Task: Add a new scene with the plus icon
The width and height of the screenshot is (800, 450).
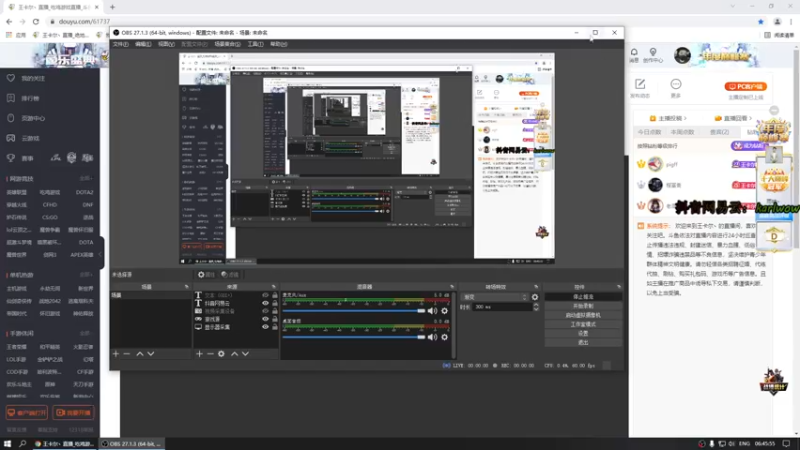Action: point(116,354)
